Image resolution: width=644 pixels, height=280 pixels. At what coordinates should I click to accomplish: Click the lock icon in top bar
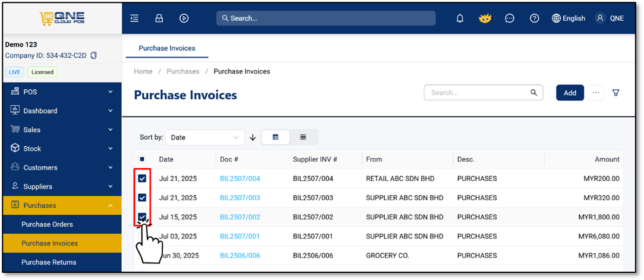point(159,18)
